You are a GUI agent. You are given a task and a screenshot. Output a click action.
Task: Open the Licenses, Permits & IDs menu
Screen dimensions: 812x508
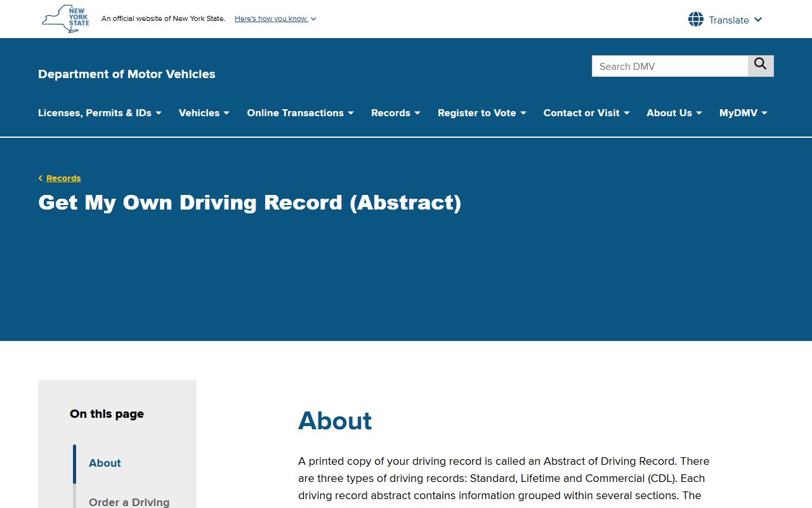pyautogui.click(x=100, y=113)
